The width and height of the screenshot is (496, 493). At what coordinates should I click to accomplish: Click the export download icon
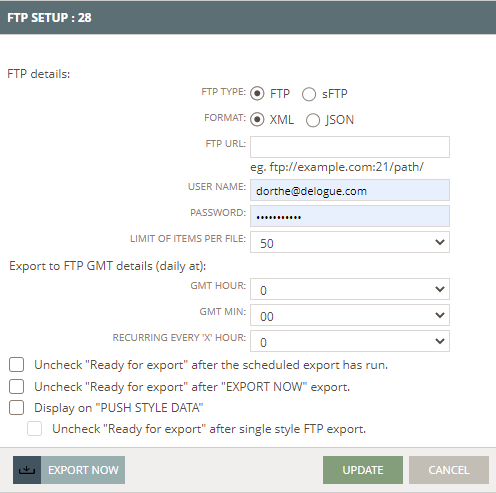tap(27, 470)
